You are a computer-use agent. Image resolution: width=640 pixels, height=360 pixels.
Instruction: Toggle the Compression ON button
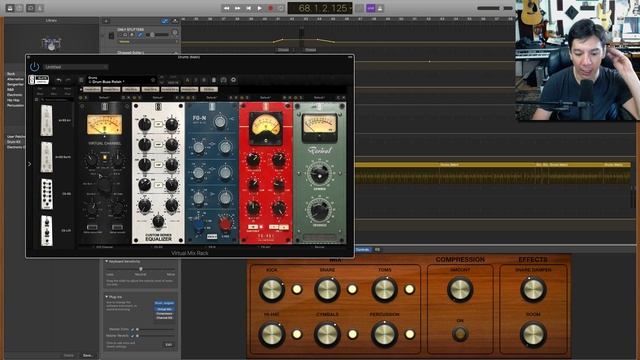click(x=460, y=334)
